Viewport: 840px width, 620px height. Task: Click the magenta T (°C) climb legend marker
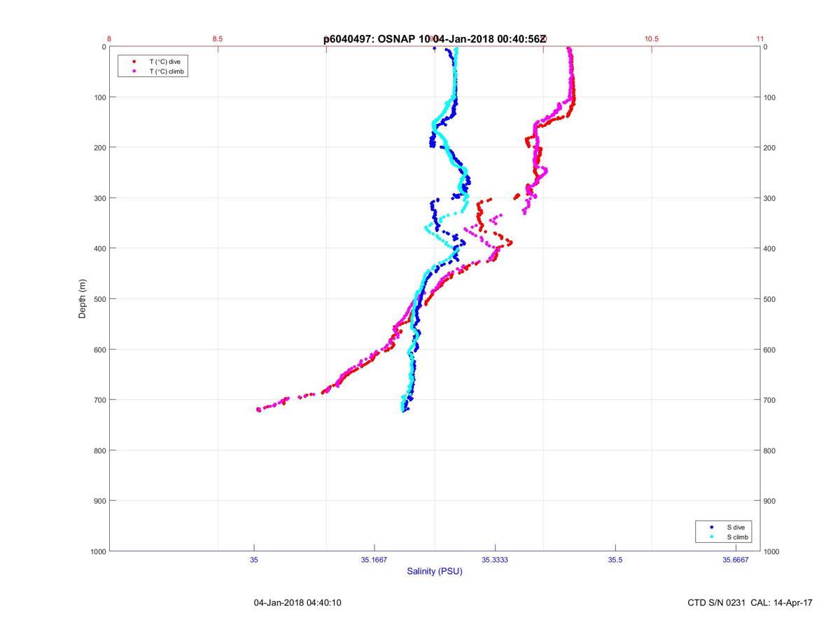click(134, 71)
